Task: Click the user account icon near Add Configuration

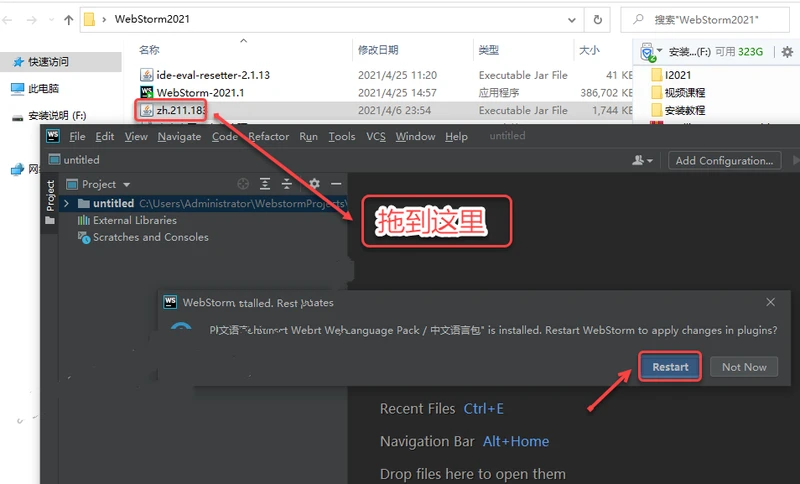Action: (642, 160)
